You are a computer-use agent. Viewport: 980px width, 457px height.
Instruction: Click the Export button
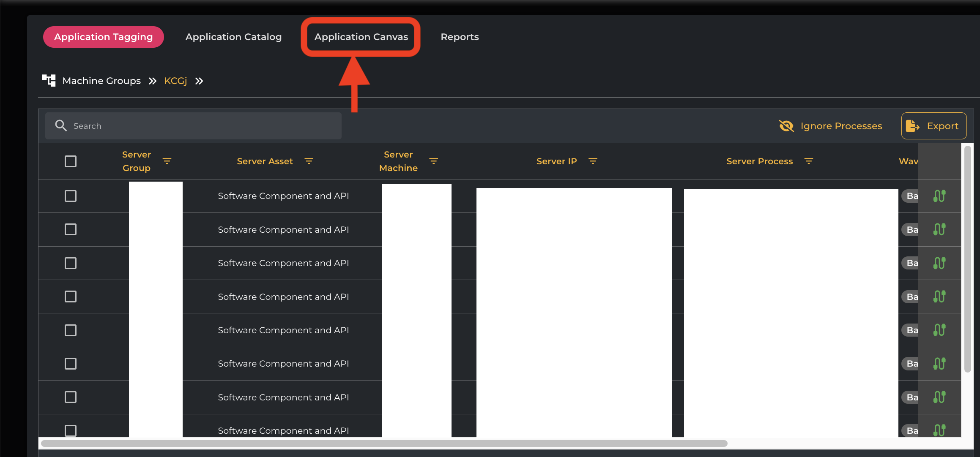click(x=934, y=126)
